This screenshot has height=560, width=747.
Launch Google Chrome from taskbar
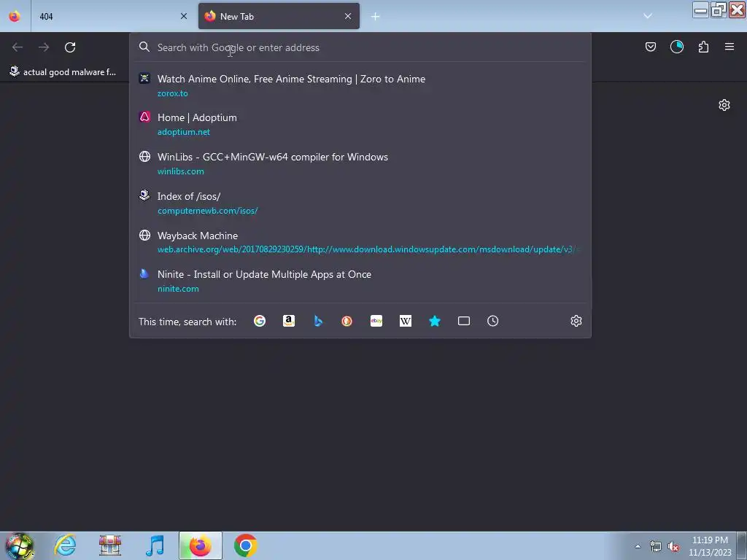click(x=245, y=545)
